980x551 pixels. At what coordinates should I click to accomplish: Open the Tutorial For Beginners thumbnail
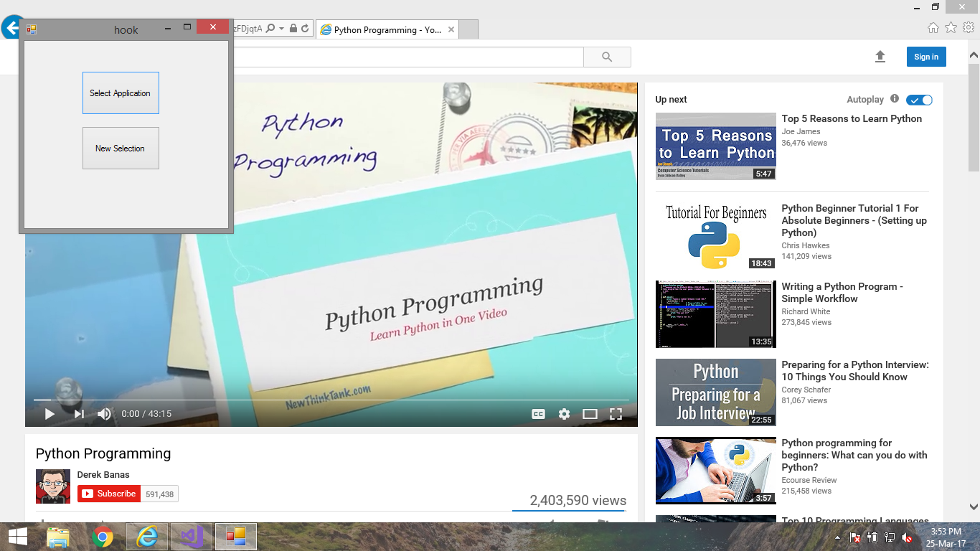click(716, 236)
